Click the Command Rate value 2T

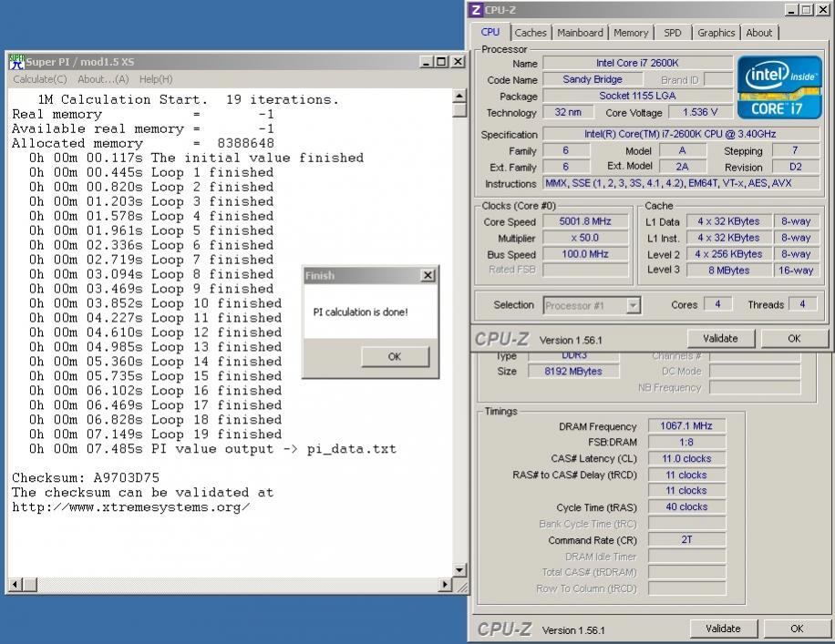[686, 539]
